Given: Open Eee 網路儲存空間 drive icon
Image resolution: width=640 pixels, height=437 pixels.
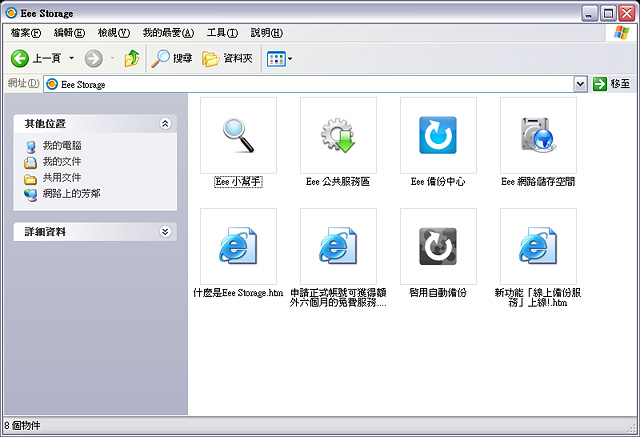Looking at the screenshot, I should (538, 135).
